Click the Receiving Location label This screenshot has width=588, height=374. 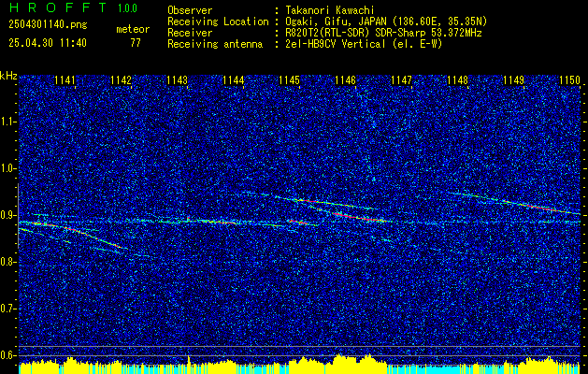pos(218,22)
